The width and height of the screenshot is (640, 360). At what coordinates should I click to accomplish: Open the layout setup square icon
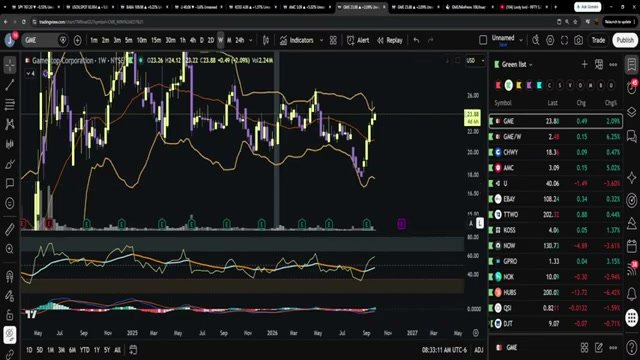(483, 40)
